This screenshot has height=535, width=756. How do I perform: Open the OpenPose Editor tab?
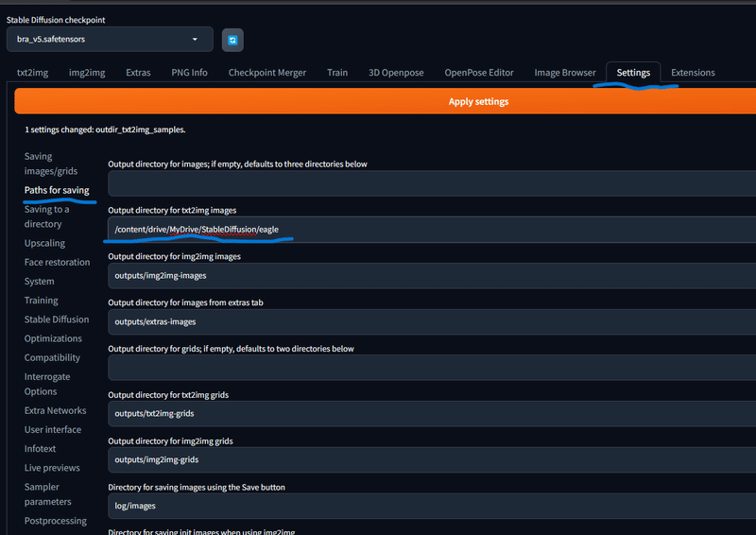click(479, 73)
